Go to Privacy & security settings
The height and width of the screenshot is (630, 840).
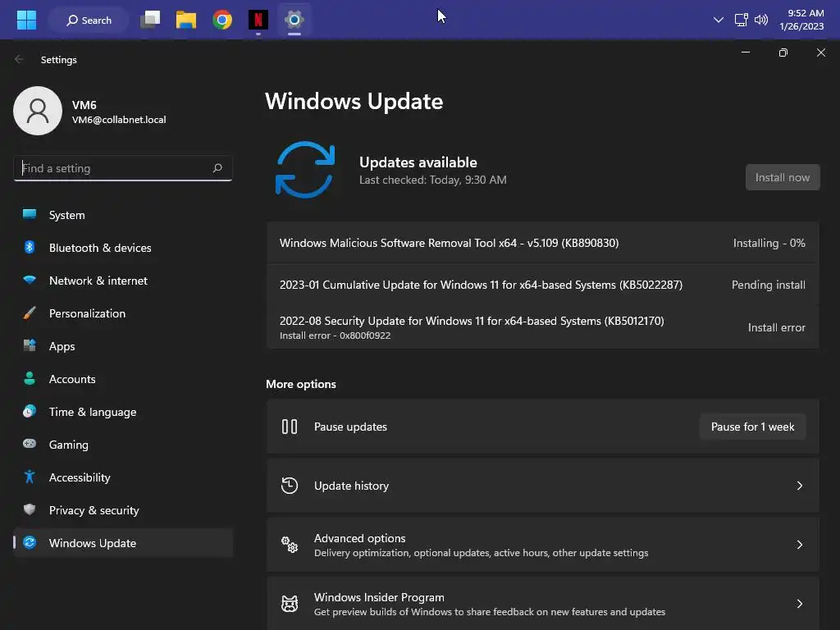[123, 510]
